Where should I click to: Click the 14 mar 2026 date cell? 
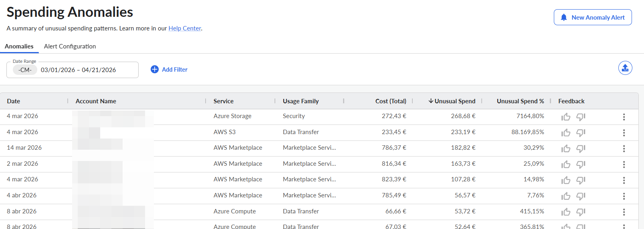[24, 148]
